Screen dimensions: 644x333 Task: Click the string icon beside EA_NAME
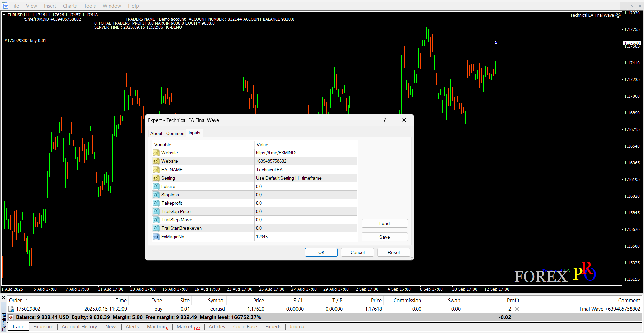[156, 170]
